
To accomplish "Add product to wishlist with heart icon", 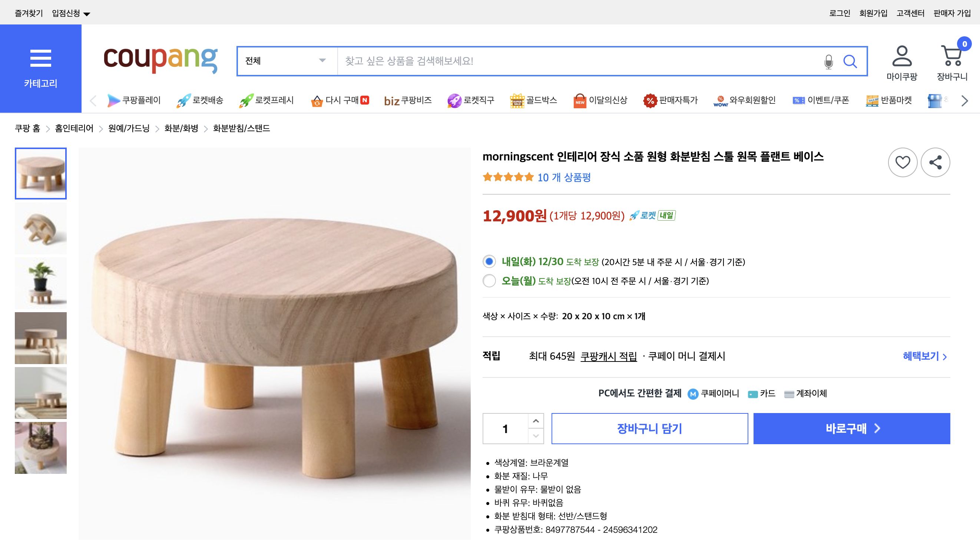I will pos(903,162).
